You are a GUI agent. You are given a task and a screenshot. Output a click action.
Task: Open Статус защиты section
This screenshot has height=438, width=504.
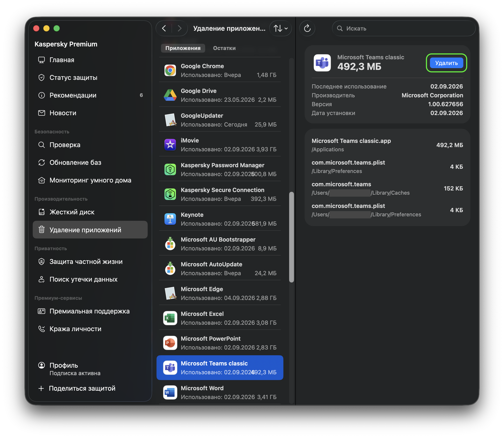(90, 77)
